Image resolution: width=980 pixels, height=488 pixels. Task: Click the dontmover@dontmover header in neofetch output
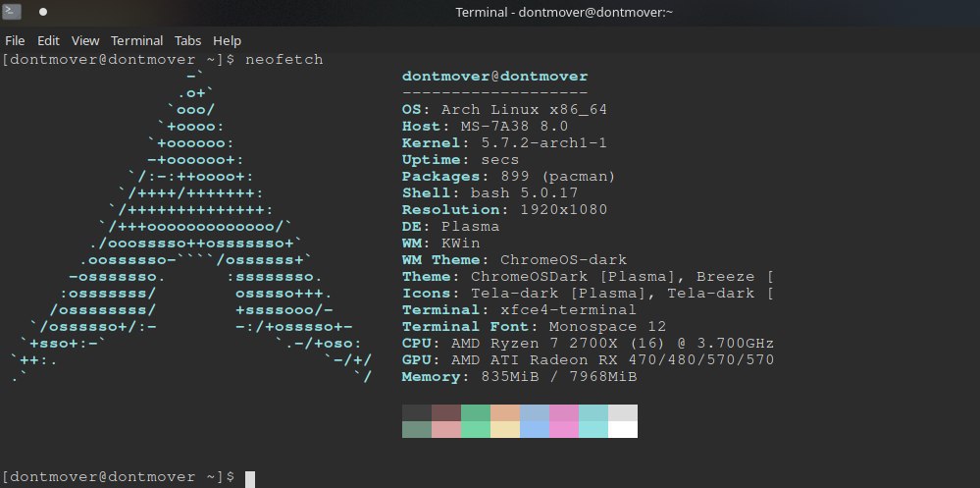(x=495, y=77)
